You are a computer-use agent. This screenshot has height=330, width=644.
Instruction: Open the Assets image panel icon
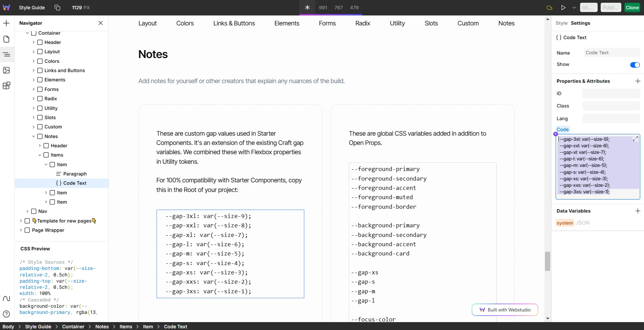tap(7, 70)
